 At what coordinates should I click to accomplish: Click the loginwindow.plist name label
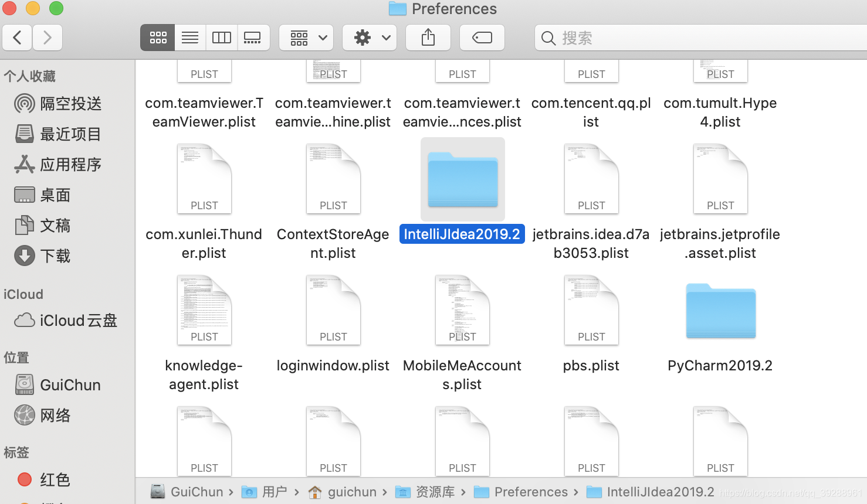point(333,366)
